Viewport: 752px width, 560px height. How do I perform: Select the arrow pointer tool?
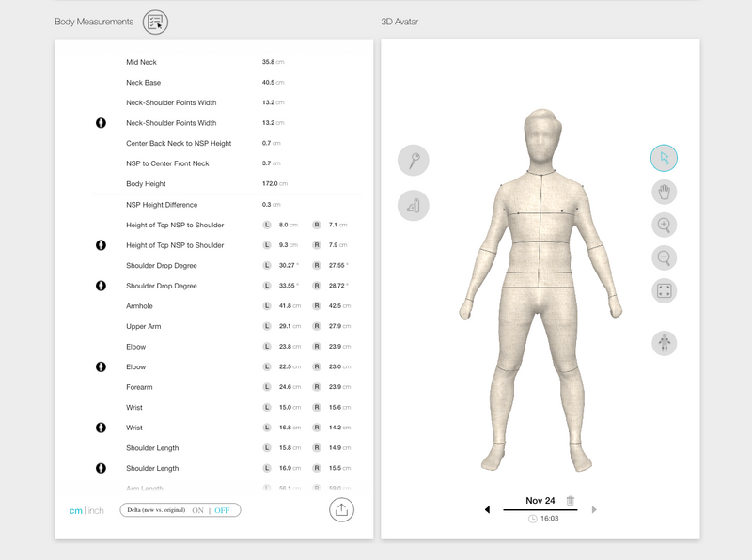tap(665, 158)
